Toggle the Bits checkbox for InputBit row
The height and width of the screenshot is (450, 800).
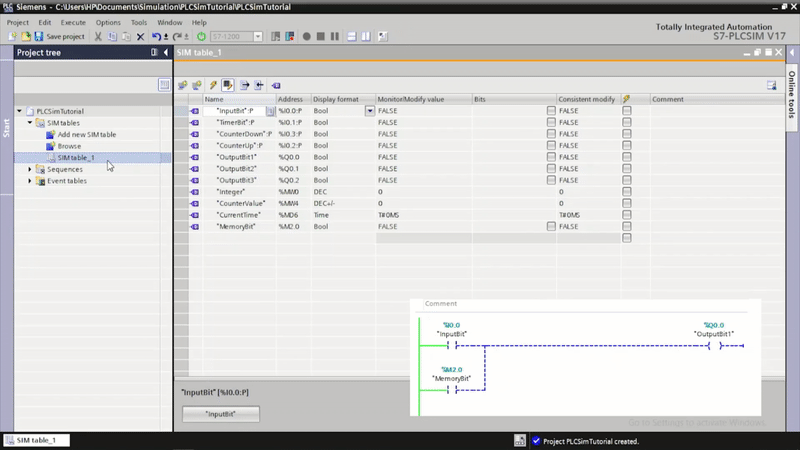(x=550, y=111)
